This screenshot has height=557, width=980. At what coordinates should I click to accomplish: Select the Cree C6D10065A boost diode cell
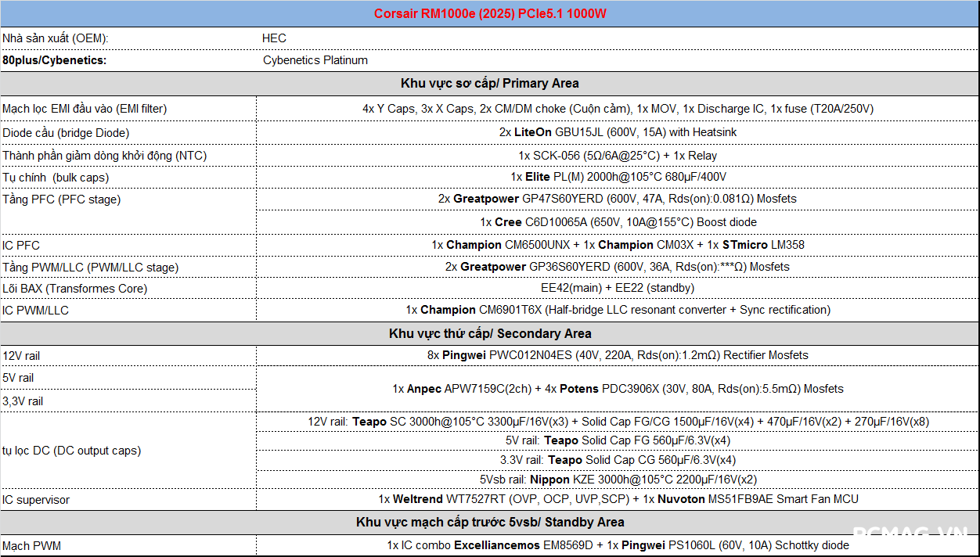click(x=618, y=222)
